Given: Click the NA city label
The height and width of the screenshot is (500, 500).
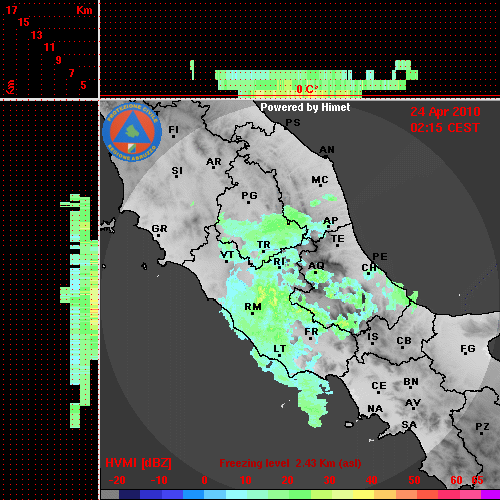Looking at the screenshot, I should pyautogui.click(x=375, y=409).
